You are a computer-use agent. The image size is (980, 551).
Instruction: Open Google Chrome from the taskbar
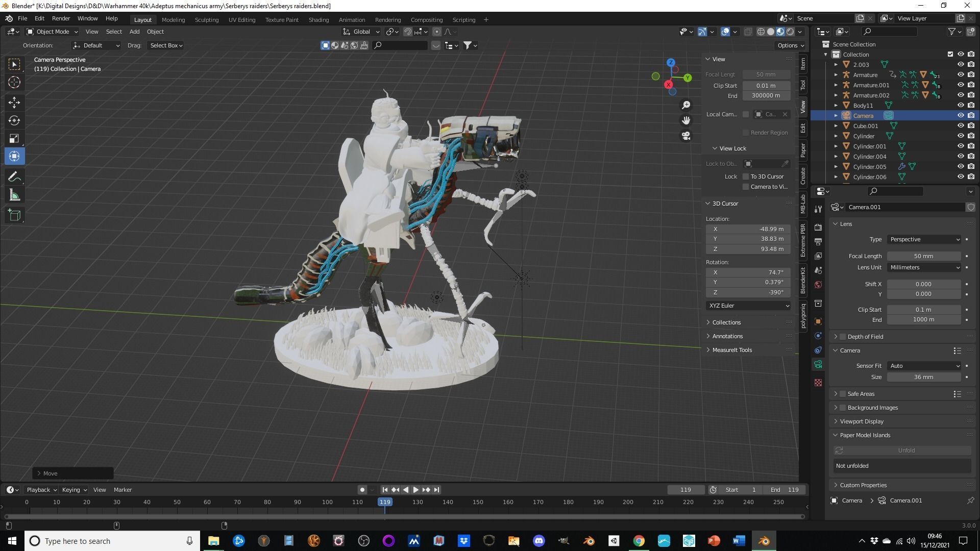click(639, 541)
